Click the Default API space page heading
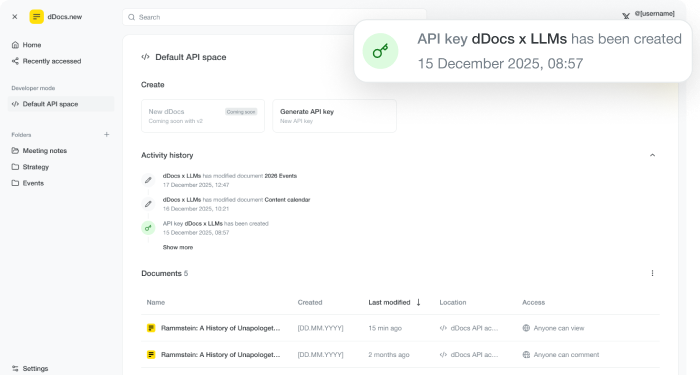700x375 pixels. [x=191, y=57]
